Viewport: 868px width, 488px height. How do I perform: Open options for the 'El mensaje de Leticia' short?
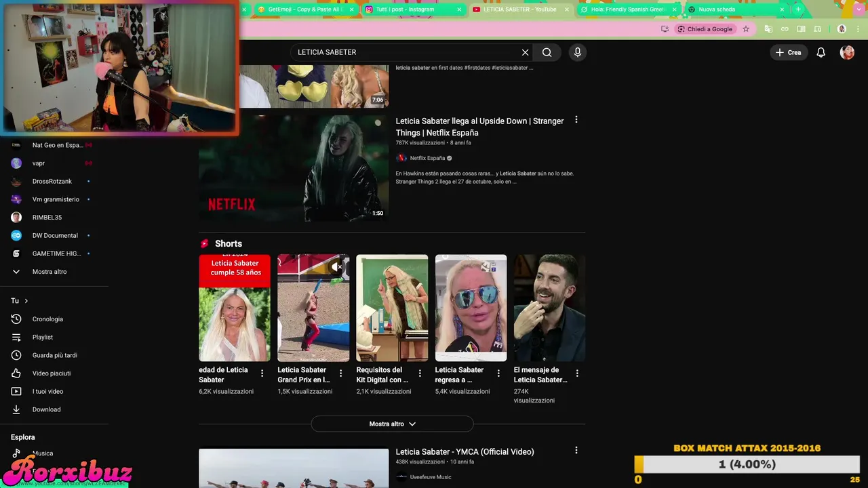pos(577,373)
